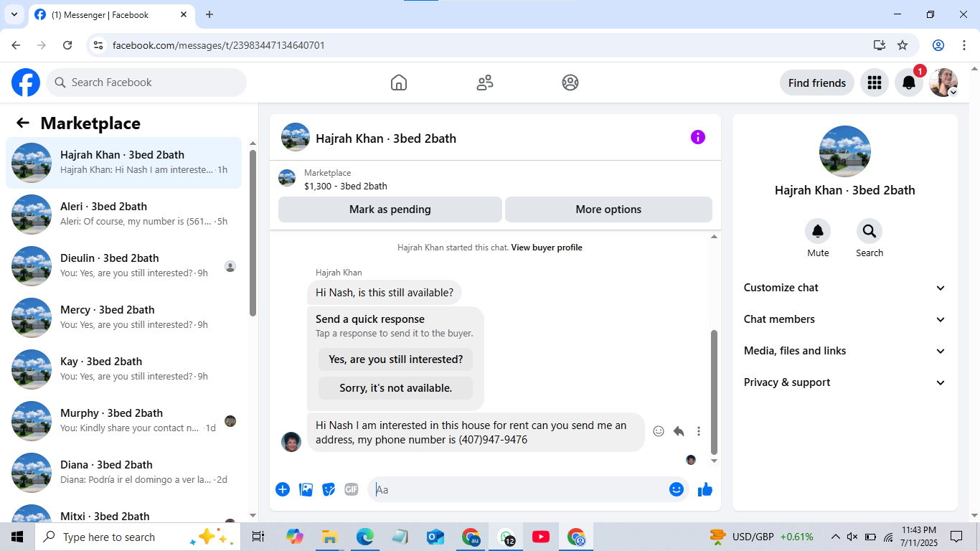980x551 pixels.
Task: Open the Home feed icon
Action: [399, 83]
